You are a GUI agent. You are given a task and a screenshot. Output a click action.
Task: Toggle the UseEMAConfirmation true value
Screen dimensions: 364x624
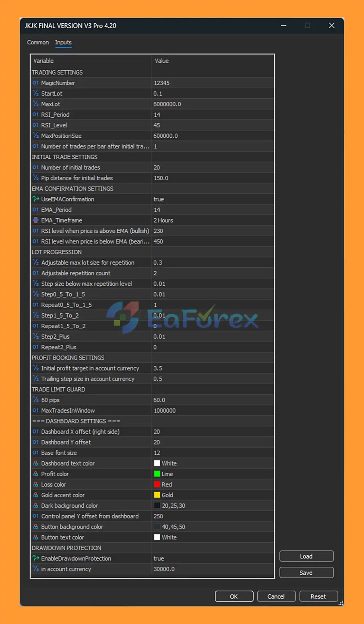pos(159,199)
